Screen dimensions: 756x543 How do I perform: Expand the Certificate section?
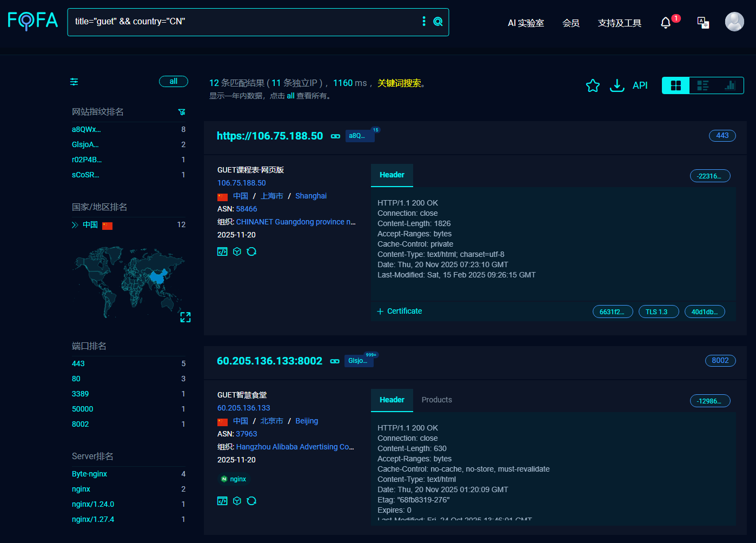pos(400,311)
